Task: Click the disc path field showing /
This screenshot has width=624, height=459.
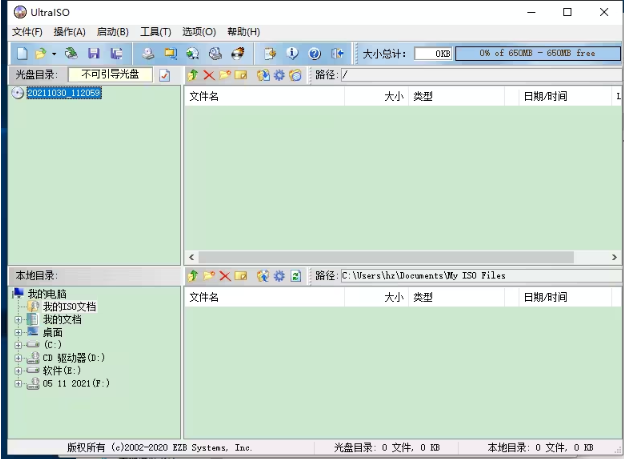Action: coord(482,74)
